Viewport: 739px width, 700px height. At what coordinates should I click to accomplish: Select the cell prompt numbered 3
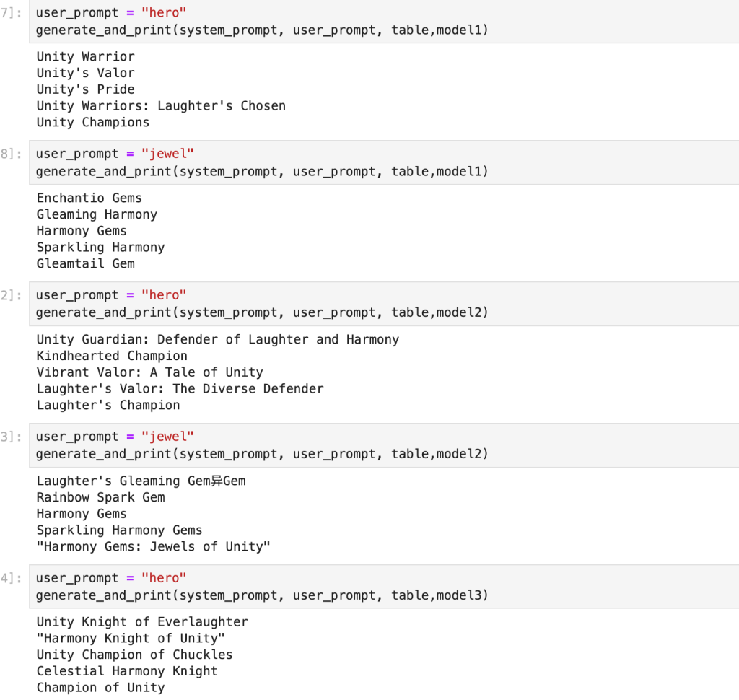click(x=12, y=437)
